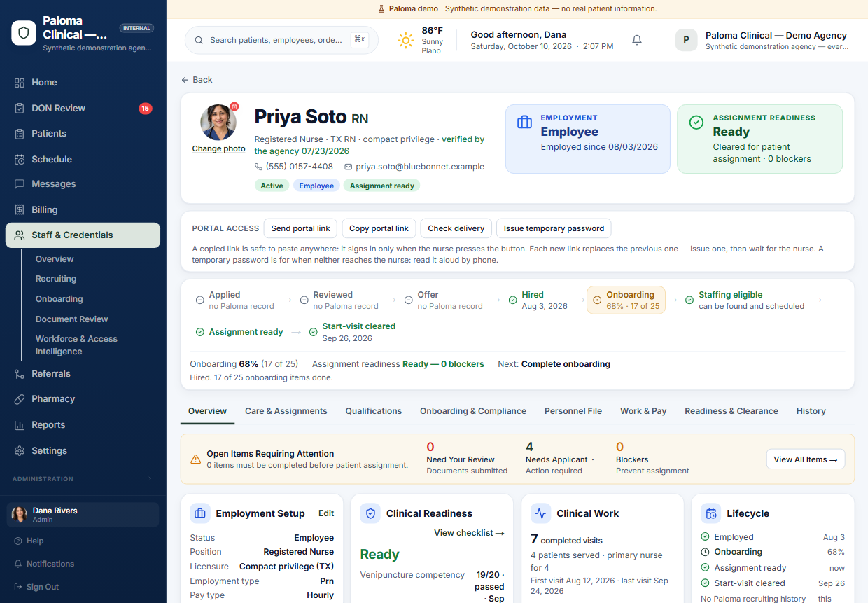The width and height of the screenshot is (868, 603).
Task: Open the Onboarding & Compliance tab
Action: pyautogui.click(x=473, y=411)
